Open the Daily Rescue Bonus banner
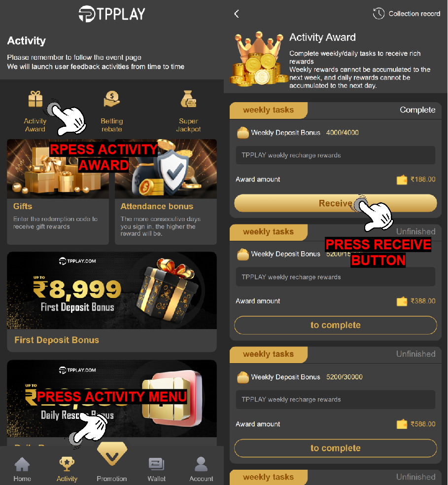This screenshot has height=485, width=448. tap(112, 403)
